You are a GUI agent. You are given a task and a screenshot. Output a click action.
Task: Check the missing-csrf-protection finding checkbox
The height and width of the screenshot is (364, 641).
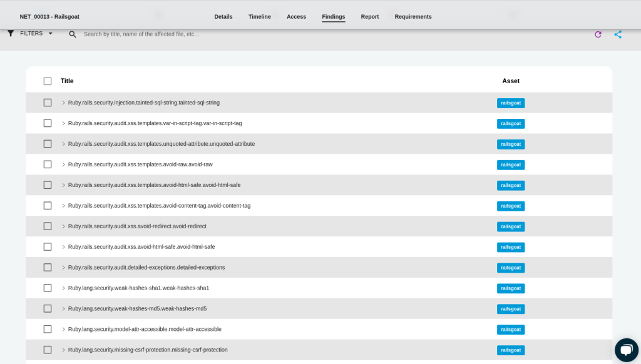tap(48, 350)
